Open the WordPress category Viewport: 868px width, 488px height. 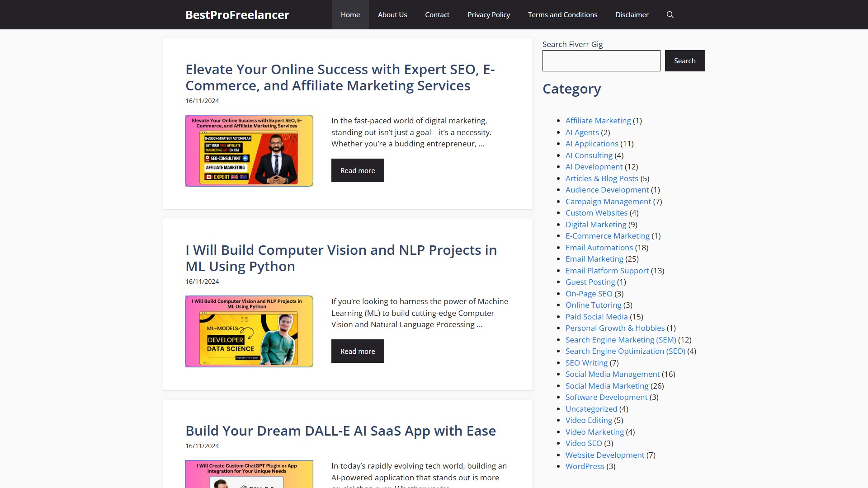585,466
